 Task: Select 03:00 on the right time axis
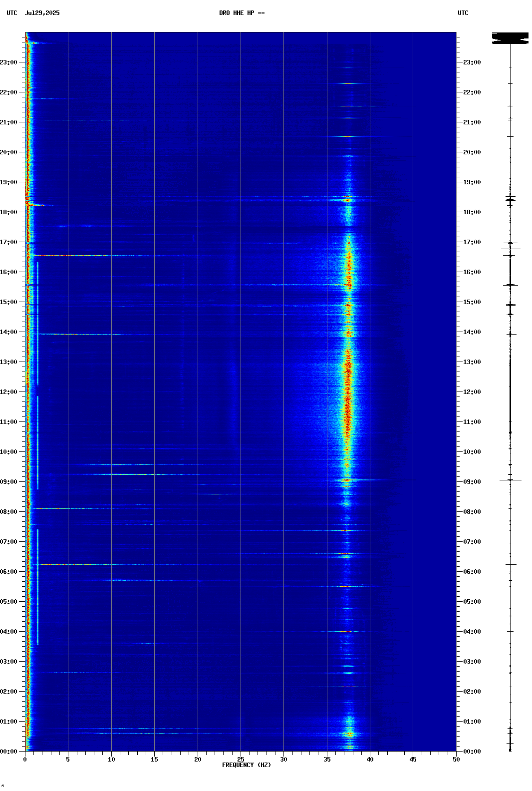(472, 662)
